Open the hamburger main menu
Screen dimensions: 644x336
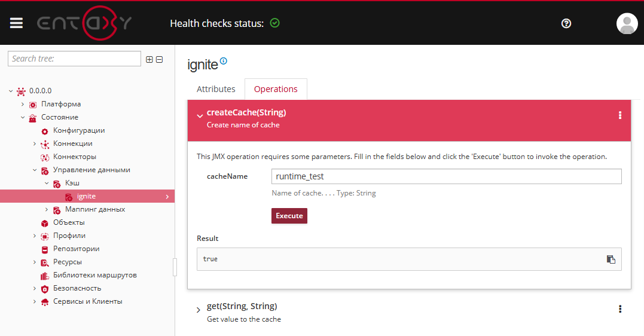[x=16, y=23]
